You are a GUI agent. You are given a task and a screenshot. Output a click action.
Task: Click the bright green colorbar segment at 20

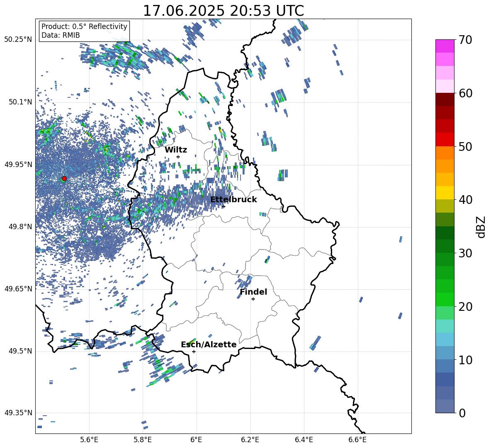click(445, 299)
